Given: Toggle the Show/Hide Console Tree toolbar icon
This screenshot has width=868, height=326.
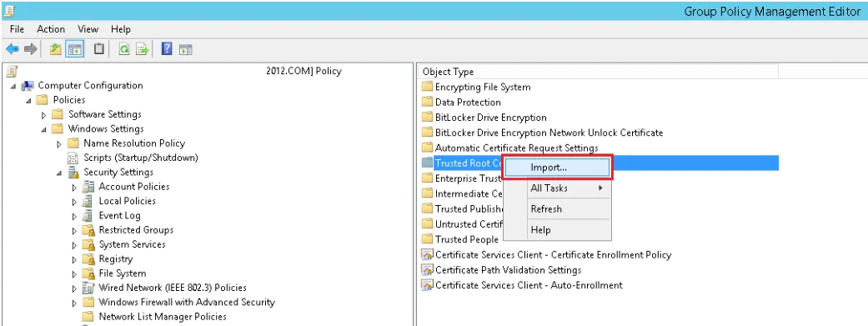Looking at the screenshot, I should (75, 49).
